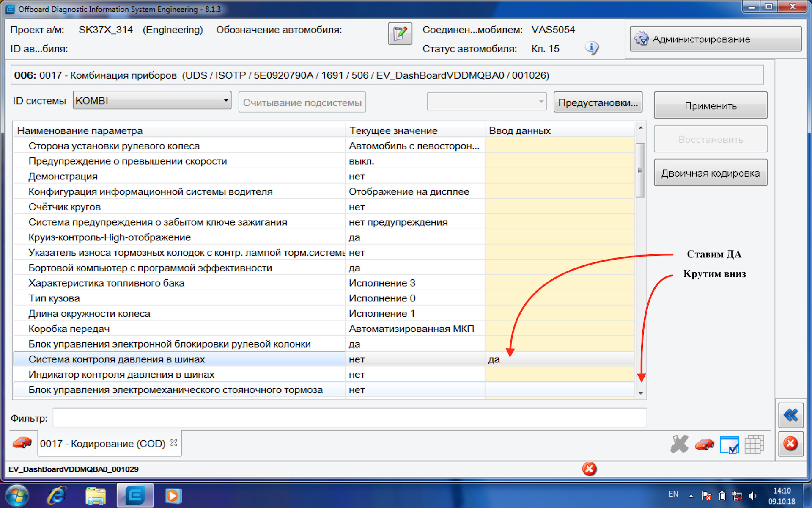Image resolution: width=812 pixels, height=508 pixels.
Task: Open data entry cell for Система контроля давления
Action: tap(559, 359)
